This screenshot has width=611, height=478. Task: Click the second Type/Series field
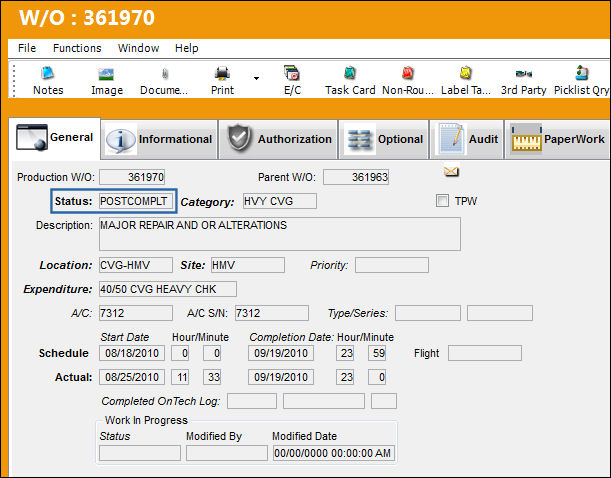(500, 313)
